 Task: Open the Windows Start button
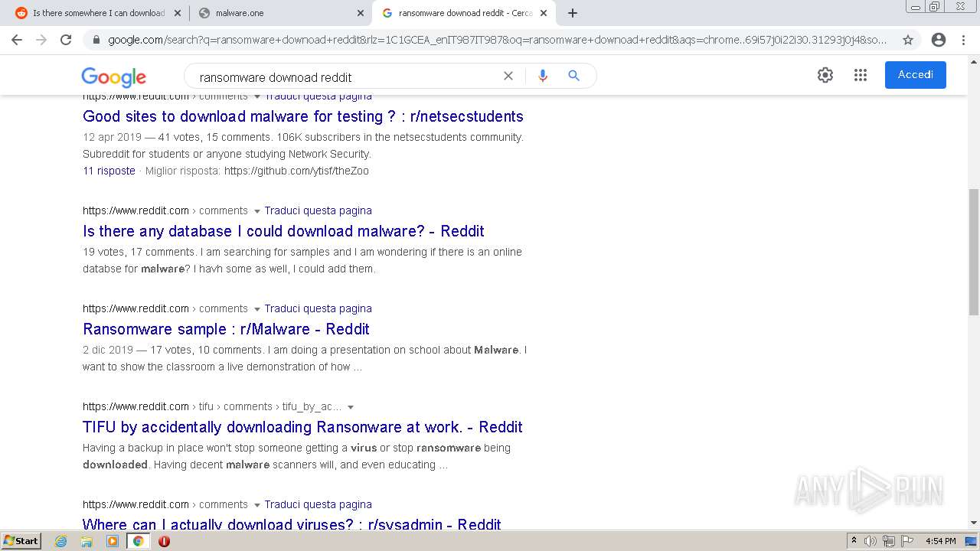[21, 541]
